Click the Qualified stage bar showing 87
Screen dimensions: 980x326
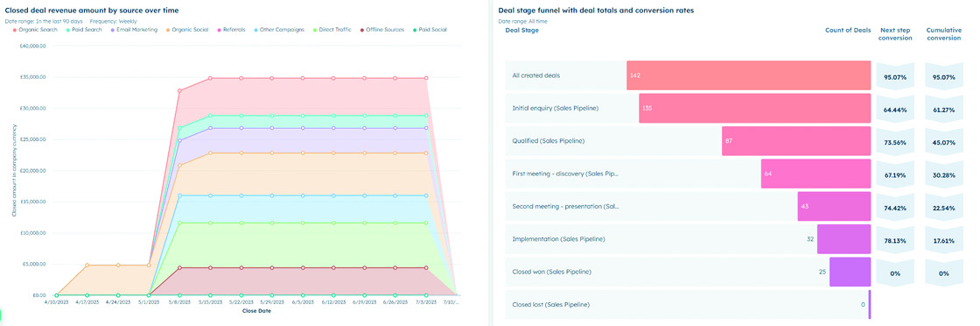tap(796, 141)
